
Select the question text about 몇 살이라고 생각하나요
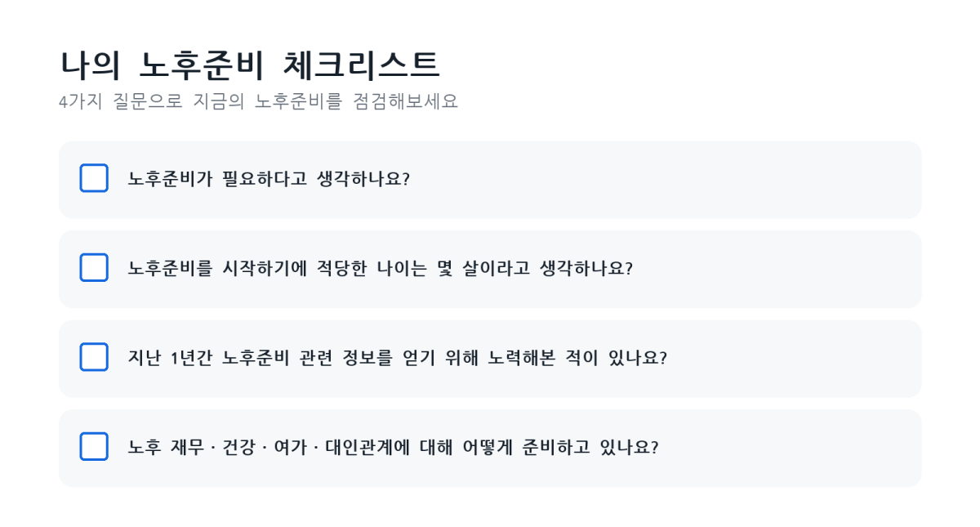381,268
